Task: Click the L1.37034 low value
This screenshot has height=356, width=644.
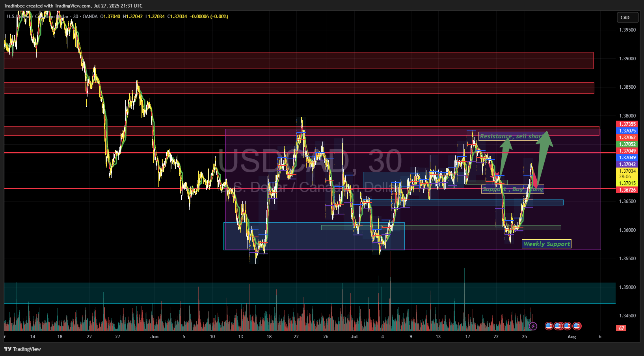Action: click(155, 17)
